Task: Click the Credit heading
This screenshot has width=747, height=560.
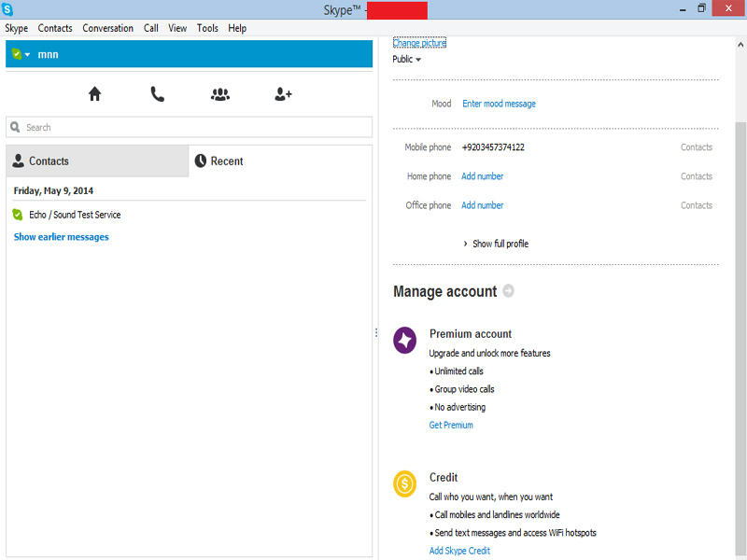Action: click(443, 477)
